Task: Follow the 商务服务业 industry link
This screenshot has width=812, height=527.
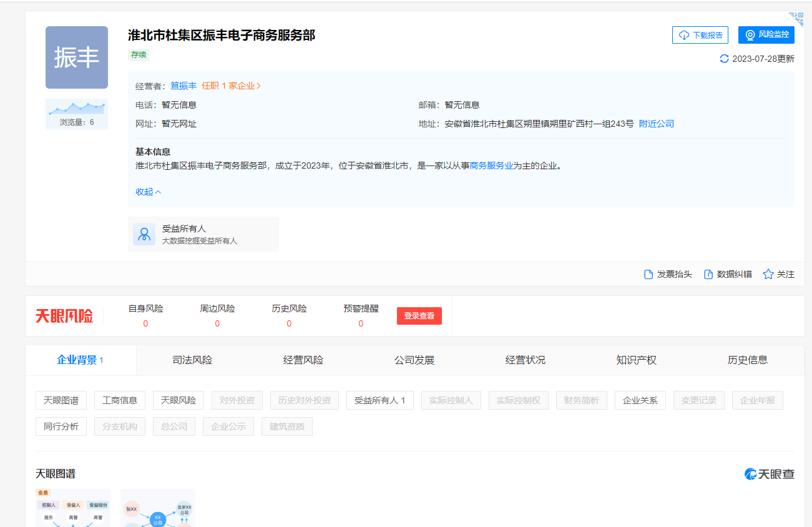Action: (491, 165)
